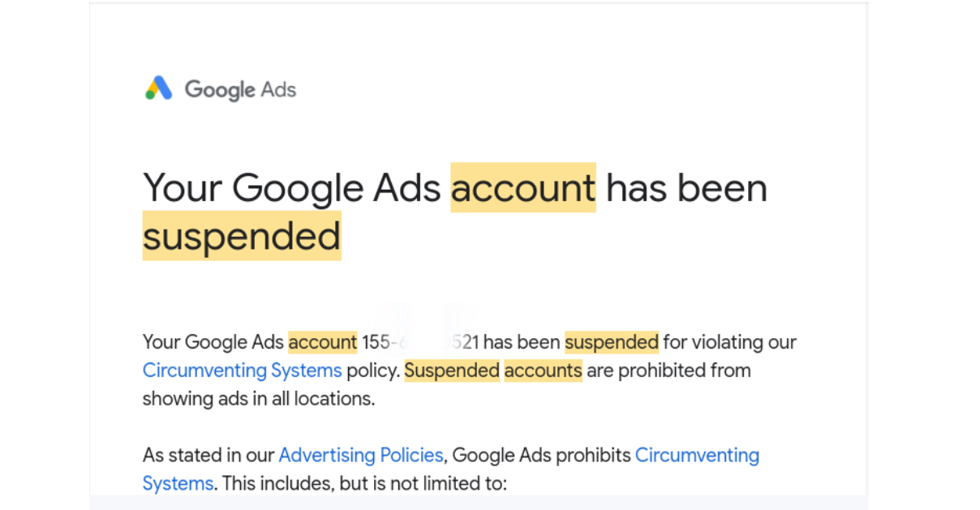Open the Circumventing Systems link before 'policy'

click(242, 371)
